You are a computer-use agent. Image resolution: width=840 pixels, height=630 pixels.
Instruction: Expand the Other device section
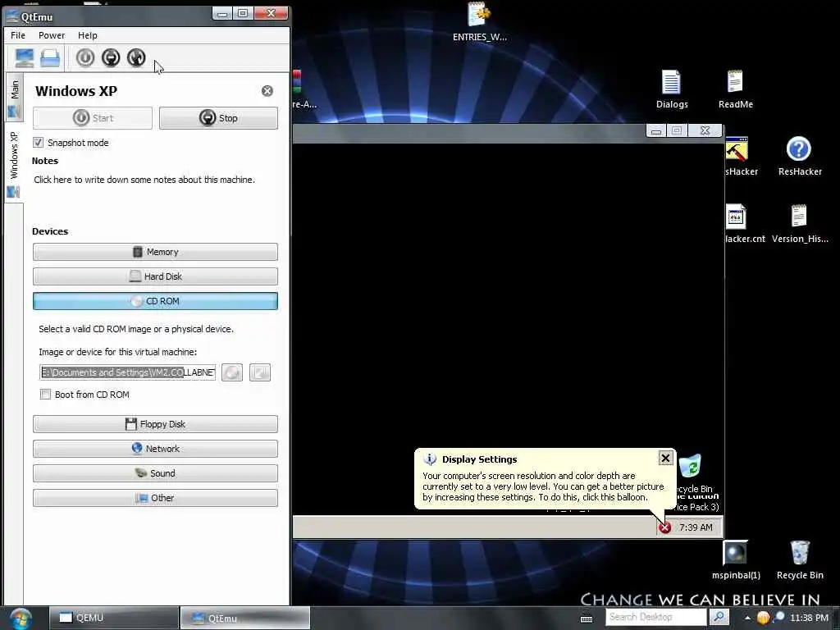pos(155,498)
